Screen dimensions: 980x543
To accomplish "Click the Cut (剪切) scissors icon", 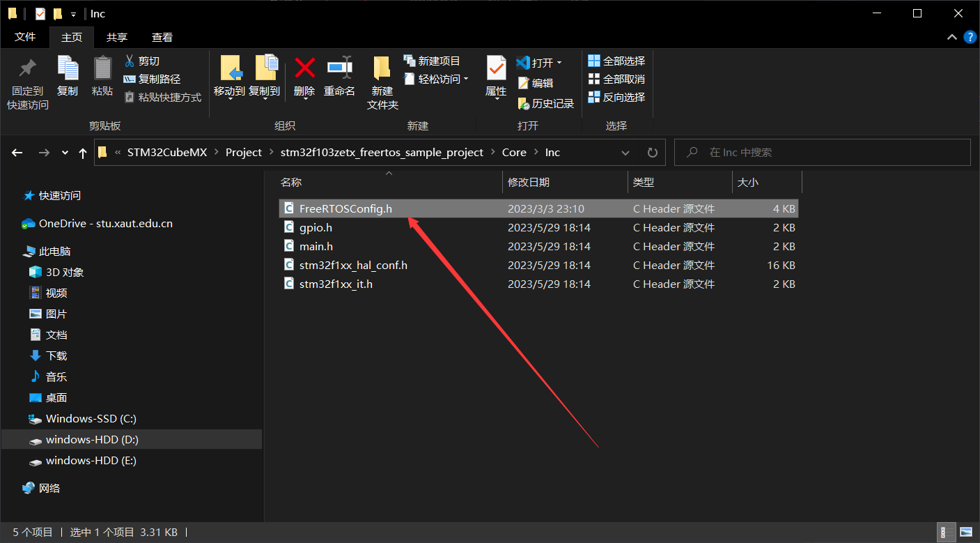I will pyautogui.click(x=130, y=61).
